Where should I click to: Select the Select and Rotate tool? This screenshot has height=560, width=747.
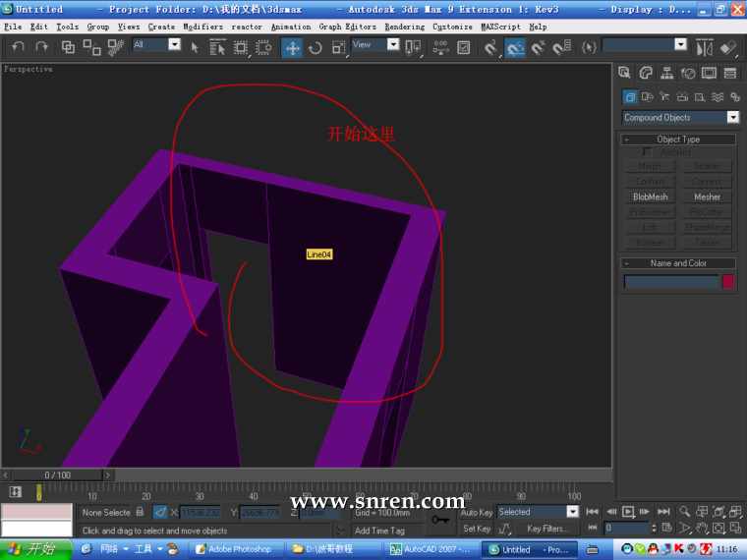coord(316,47)
